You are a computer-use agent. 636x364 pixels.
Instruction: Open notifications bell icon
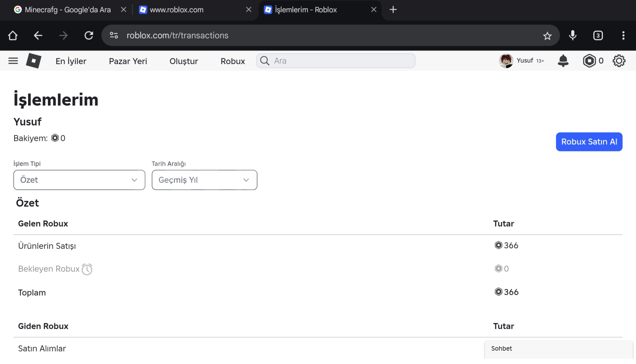tap(563, 61)
